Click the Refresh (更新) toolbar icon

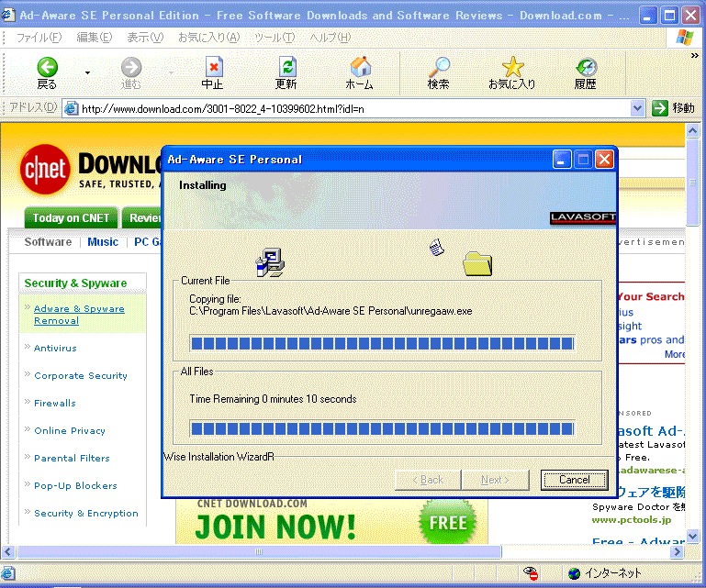[x=286, y=67]
